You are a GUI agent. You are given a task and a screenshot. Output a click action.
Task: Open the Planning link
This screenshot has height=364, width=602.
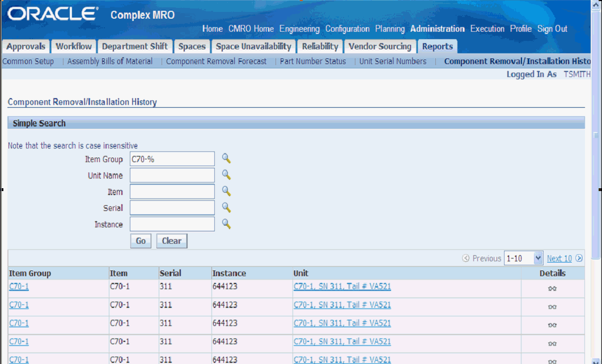pos(389,29)
